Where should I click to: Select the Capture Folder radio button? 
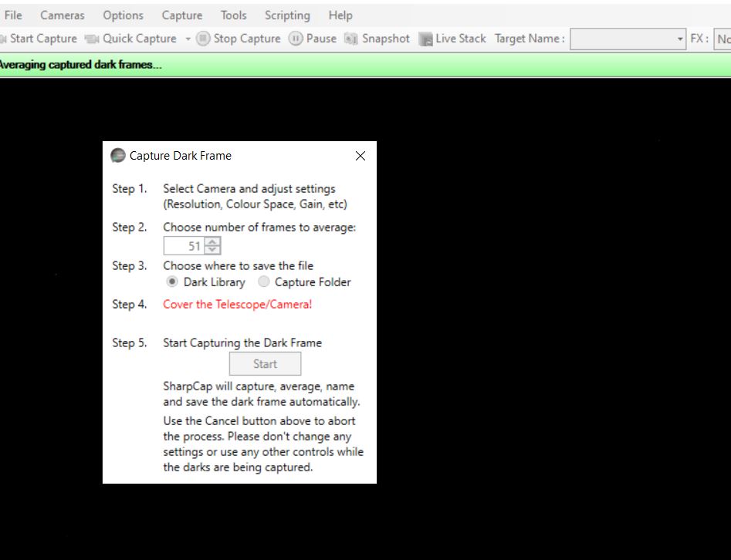tap(264, 282)
